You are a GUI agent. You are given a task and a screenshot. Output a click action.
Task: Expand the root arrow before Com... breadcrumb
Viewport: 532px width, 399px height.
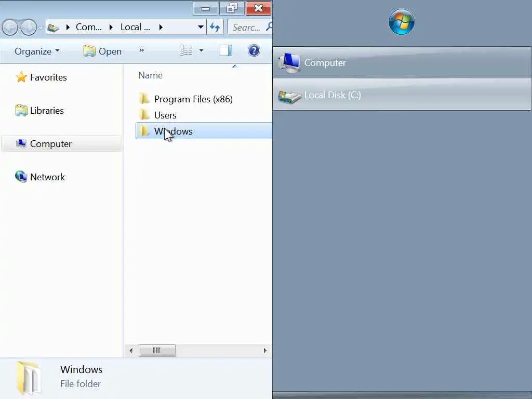click(x=68, y=27)
